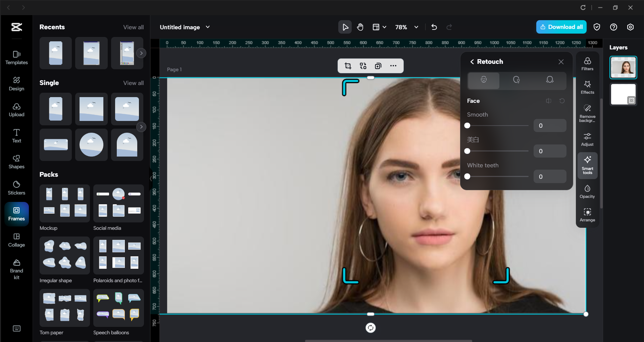
Task: Expand the Single frames carousel with the arrow
Action: [x=141, y=127]
